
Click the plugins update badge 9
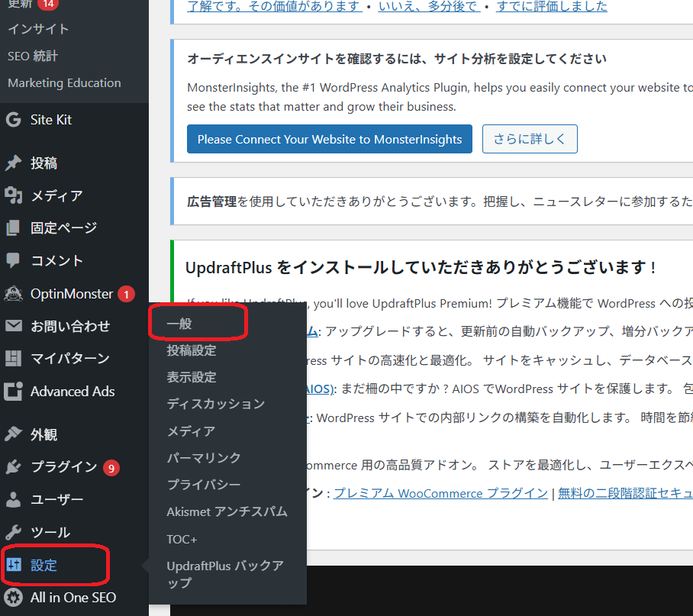(x=111, y=468)
